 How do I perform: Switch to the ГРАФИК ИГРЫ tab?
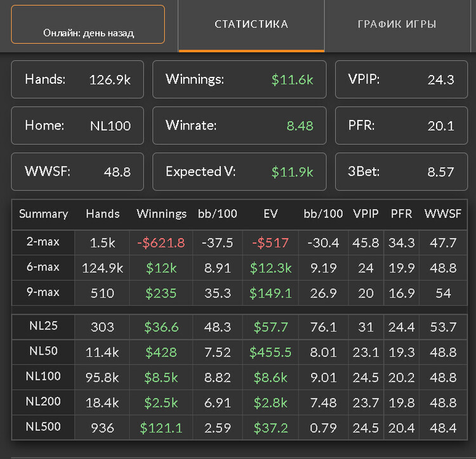point(397,25)
